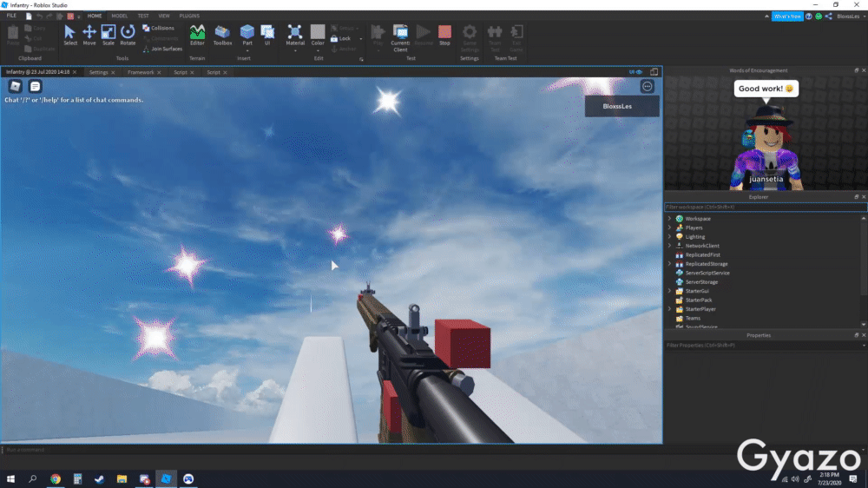
Task: Click the Explorer vertical scrollbar
Action: click(864, 272)
